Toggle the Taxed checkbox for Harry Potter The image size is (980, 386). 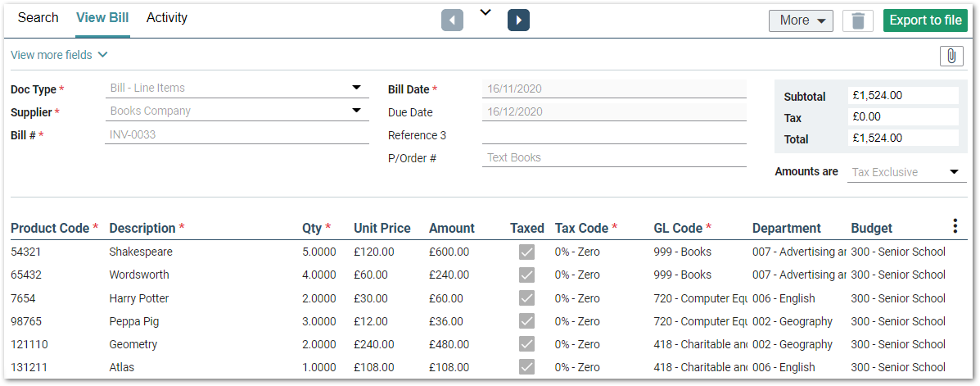[526, 298]
